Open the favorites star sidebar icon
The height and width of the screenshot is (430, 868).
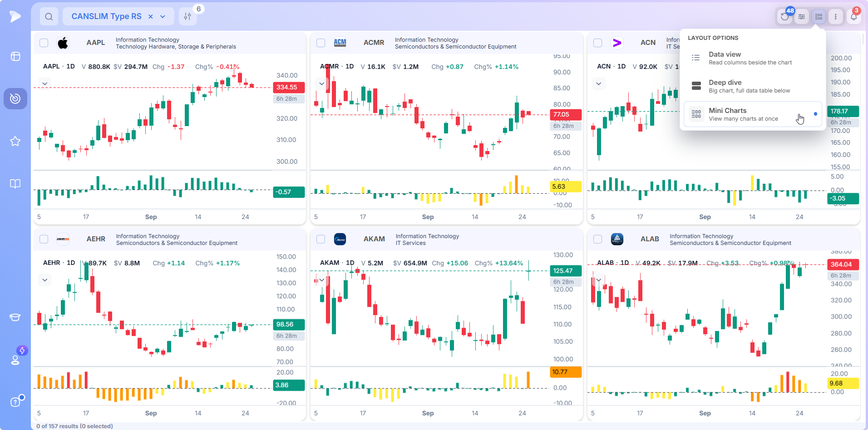15,141
